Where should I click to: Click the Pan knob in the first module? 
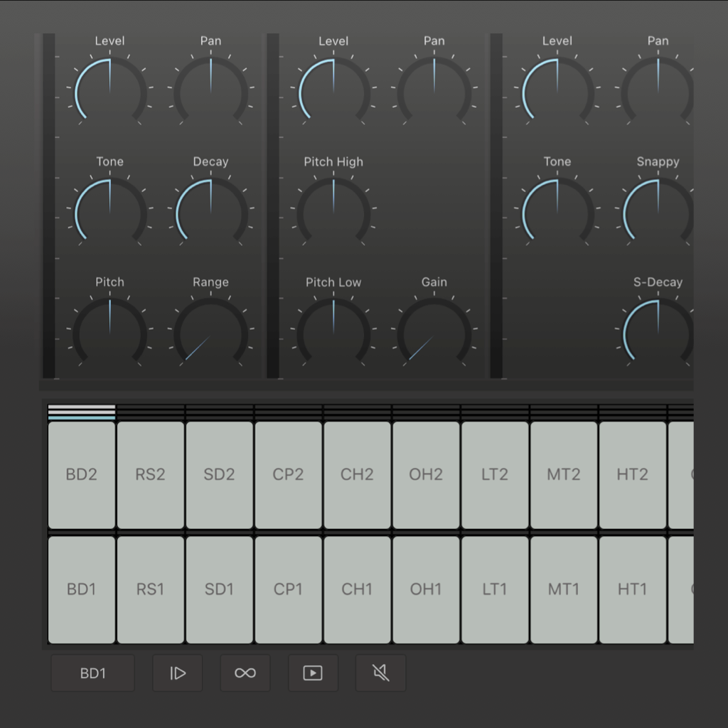pyautogui.click(x=210, y=93)
